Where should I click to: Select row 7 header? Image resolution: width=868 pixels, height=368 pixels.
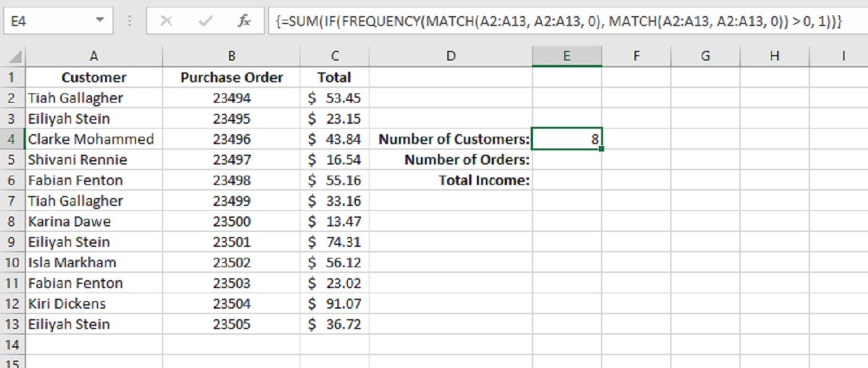12,201
